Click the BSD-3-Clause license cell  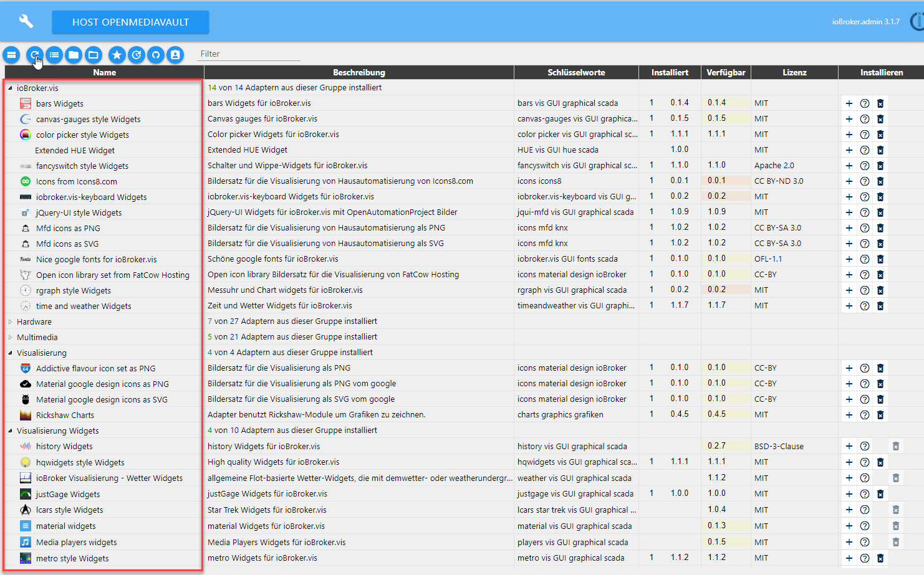779,446
